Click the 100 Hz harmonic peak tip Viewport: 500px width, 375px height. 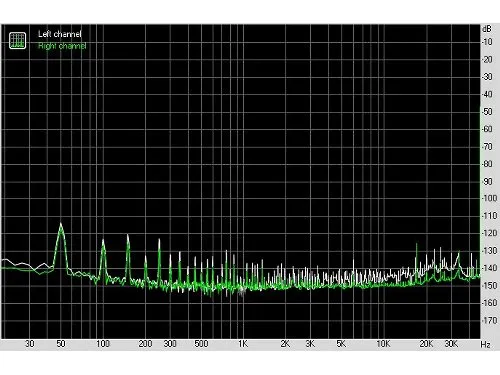click(103, 240)
